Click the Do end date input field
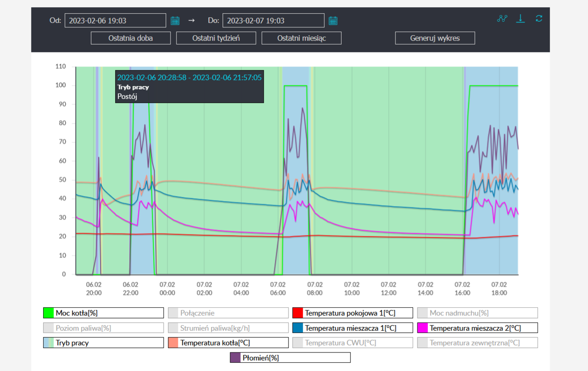This screenshot has width=588, height=371. [x=273, y=21]
